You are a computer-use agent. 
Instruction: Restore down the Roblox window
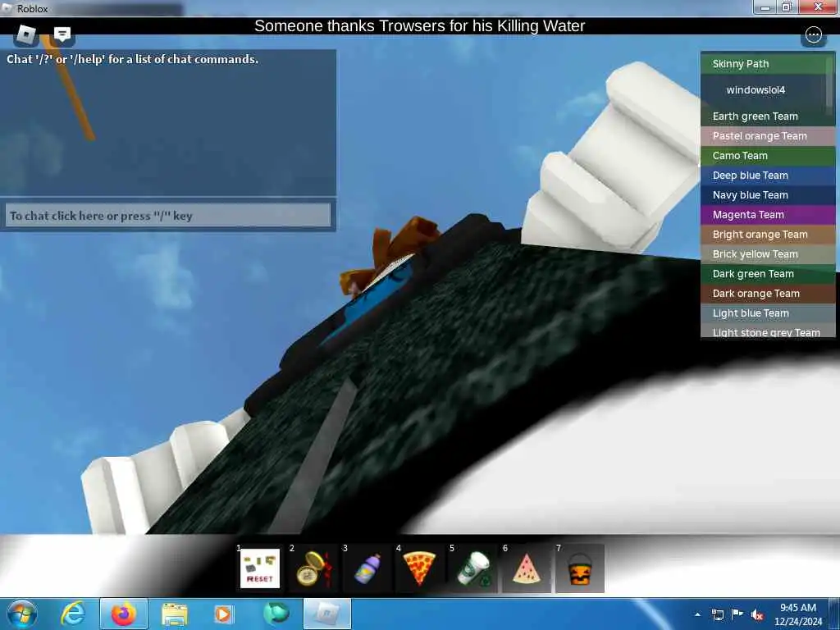point(787,7)
